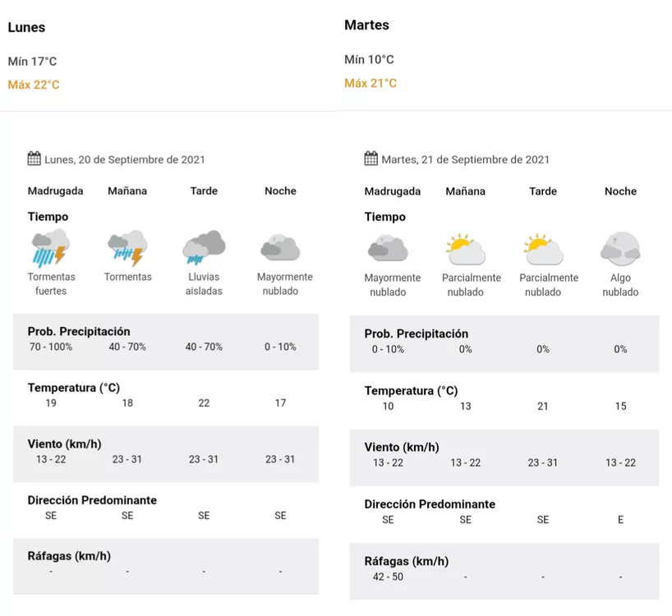
Task: Open the calendar icon next to Lunes 20
Action: (33, 158)
